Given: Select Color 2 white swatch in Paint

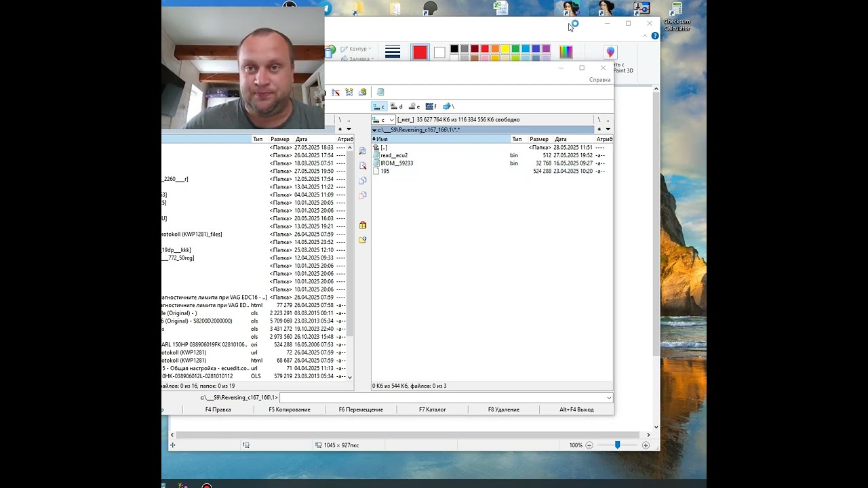Looking at the screenshot, I should point(439,52).
